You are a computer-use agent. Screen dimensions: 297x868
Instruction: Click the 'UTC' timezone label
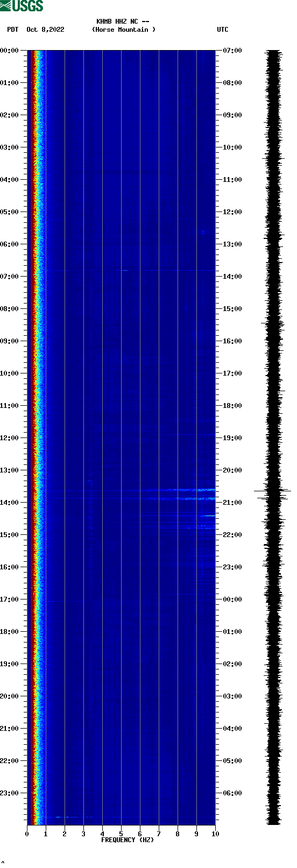223,30
